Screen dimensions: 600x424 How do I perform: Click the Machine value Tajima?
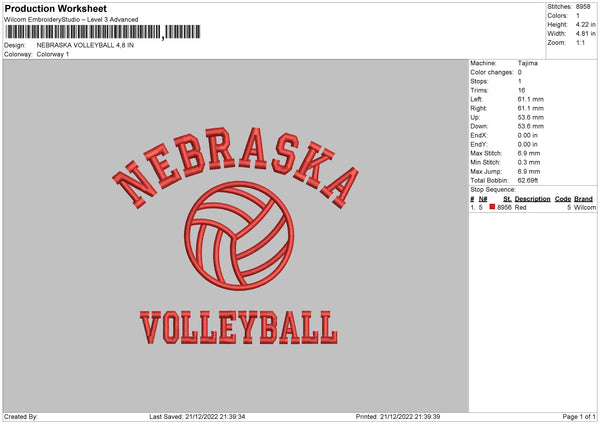click(x=528, y=63)
